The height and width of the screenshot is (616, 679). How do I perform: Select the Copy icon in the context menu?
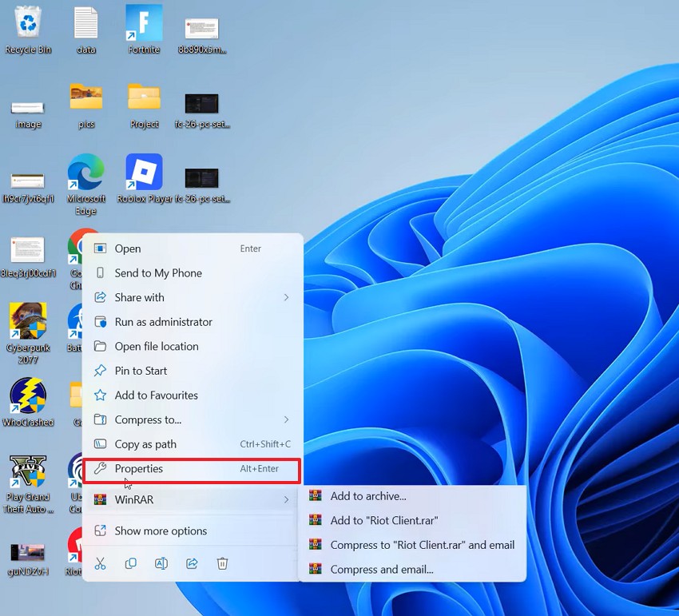130,563
